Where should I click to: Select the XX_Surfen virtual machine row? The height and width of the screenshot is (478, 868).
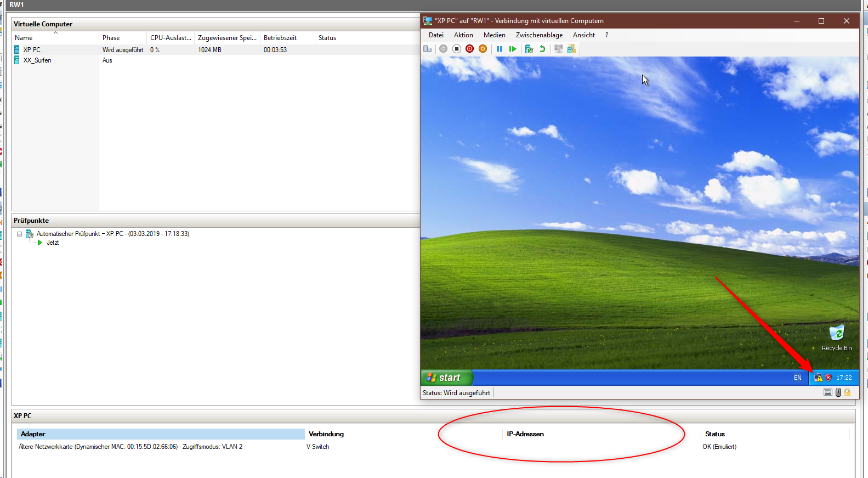[x=215, y=60]
